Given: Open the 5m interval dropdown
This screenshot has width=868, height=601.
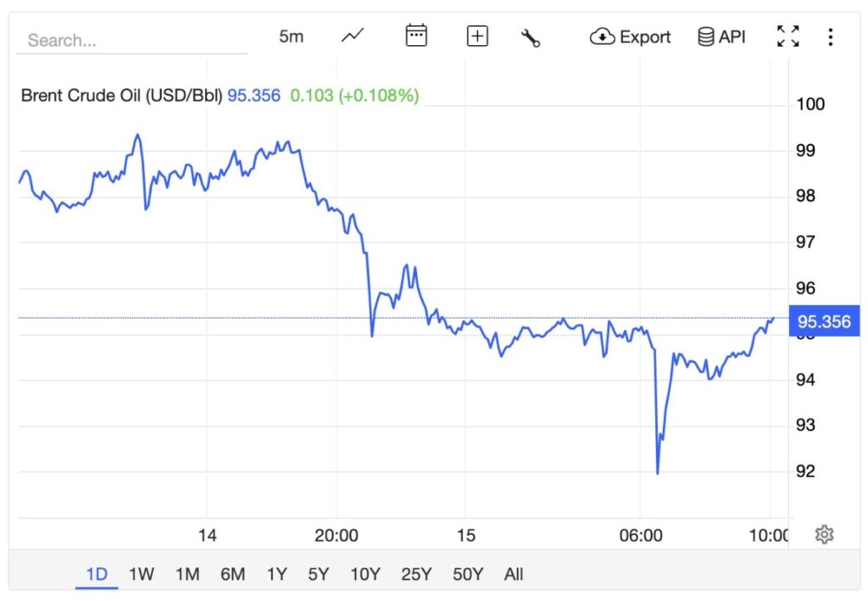Looking at the screenshot, I should (x=291, y=36).
